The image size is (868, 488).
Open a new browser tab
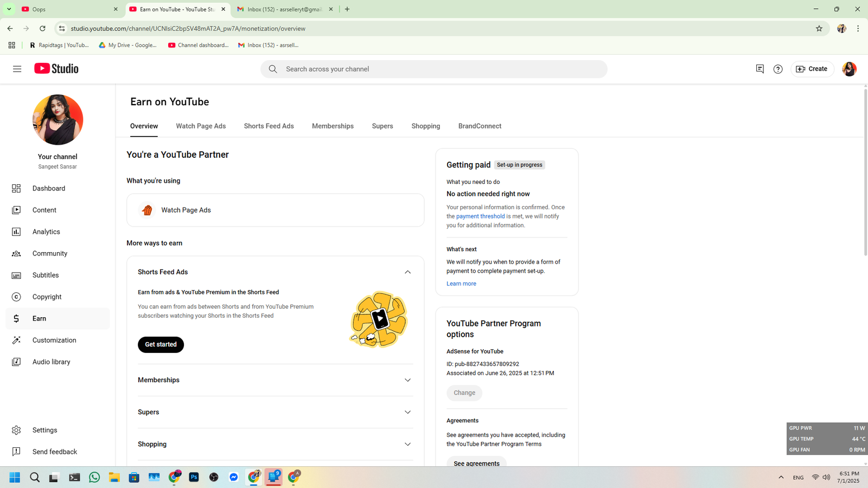click(x=347, y=9)
